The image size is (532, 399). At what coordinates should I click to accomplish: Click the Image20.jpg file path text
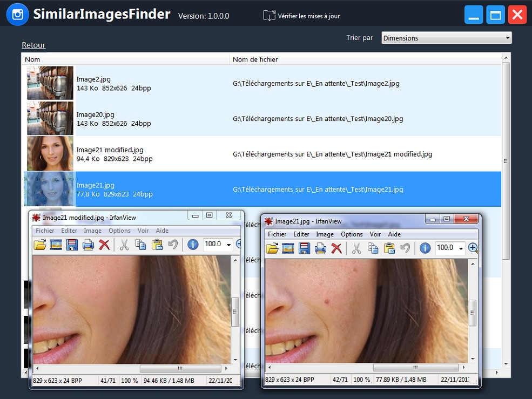[318, 119]
